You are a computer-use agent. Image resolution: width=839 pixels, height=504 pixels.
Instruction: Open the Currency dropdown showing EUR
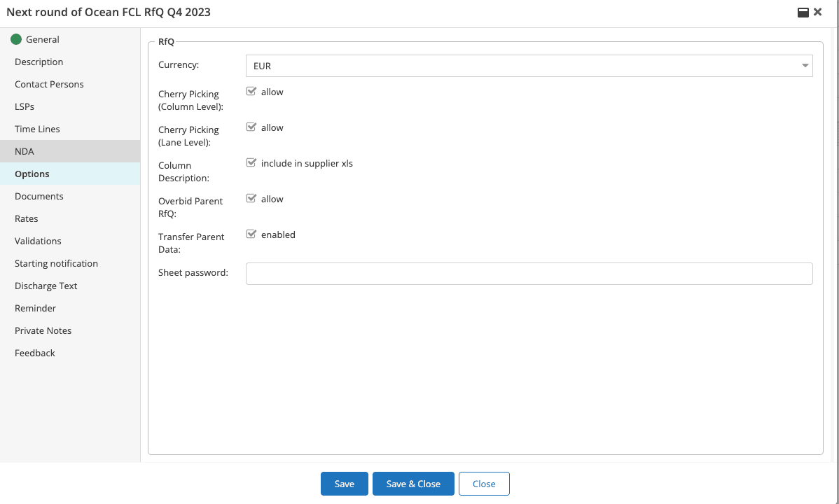pyautogui.click(x=529, y=66)
